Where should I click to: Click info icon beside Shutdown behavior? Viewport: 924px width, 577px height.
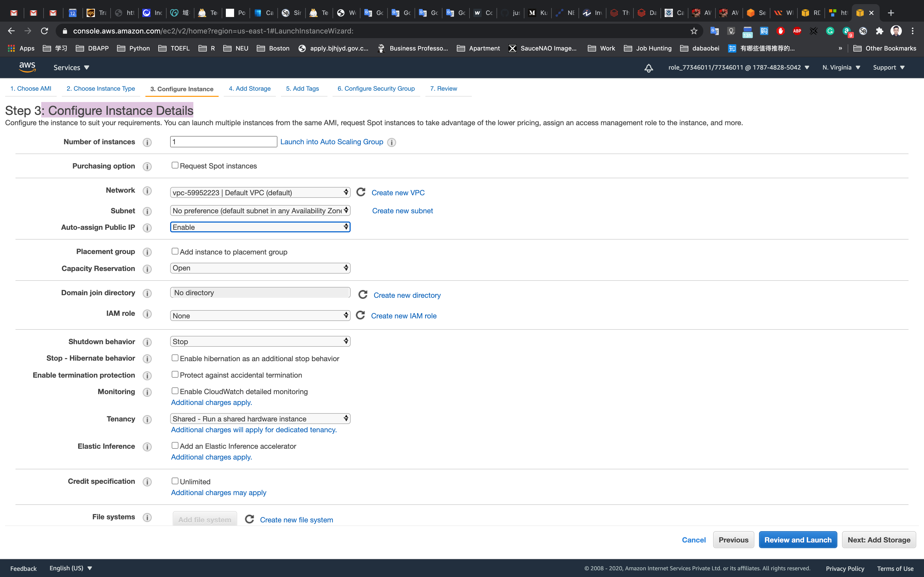pos(147,342)
